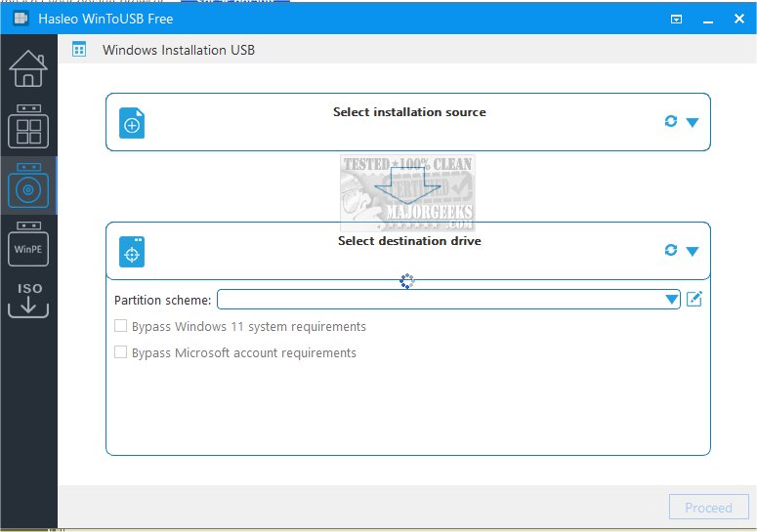Click the partition scheme edit icon

pyautogui.click(x=694, y=299)
